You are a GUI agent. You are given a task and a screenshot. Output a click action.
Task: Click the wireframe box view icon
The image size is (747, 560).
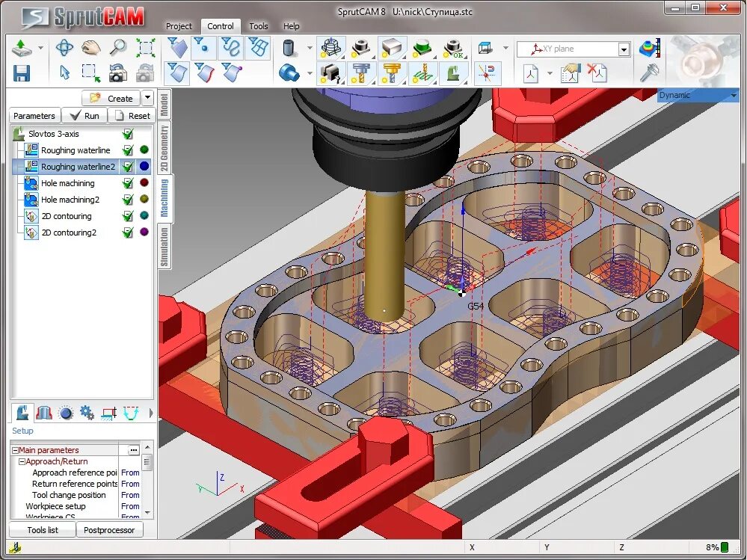coord(486,48)
